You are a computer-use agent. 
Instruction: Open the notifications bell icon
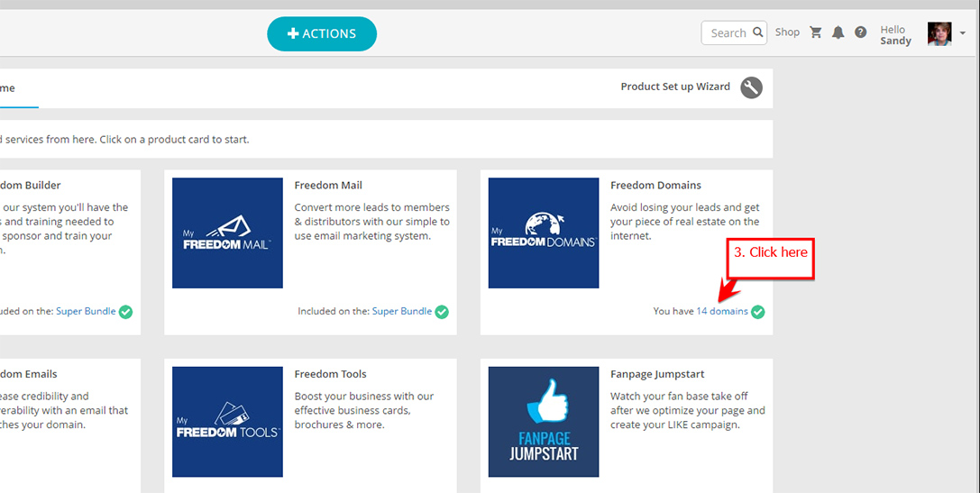(838, 32)
